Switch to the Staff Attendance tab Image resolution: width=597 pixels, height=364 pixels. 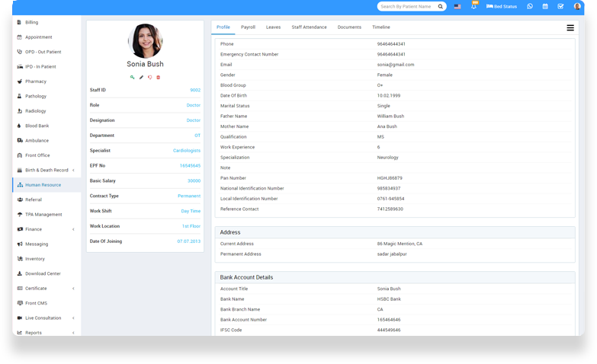click(309, 27)
